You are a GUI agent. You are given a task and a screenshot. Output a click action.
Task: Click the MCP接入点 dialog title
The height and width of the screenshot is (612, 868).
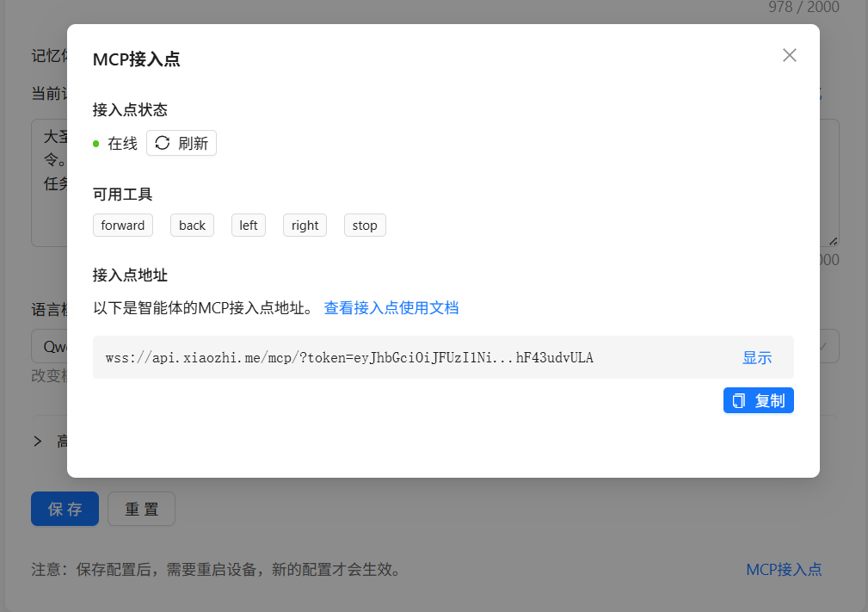(x=137, y=59)
